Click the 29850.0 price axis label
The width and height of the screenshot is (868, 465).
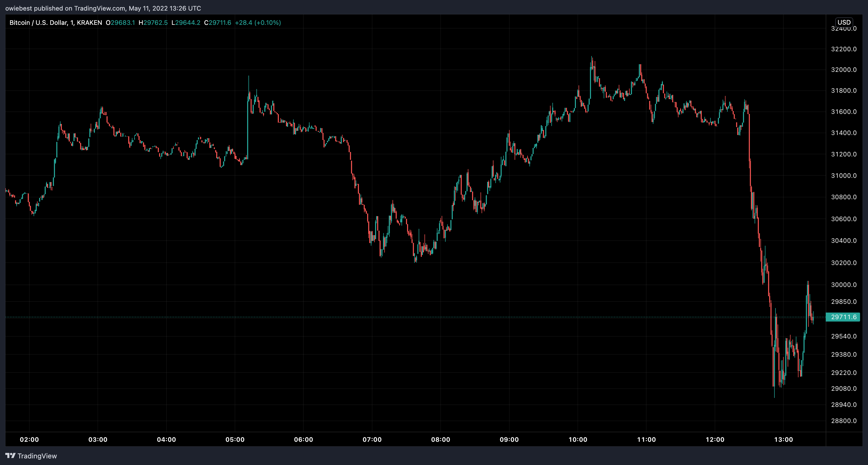[844, 301]
